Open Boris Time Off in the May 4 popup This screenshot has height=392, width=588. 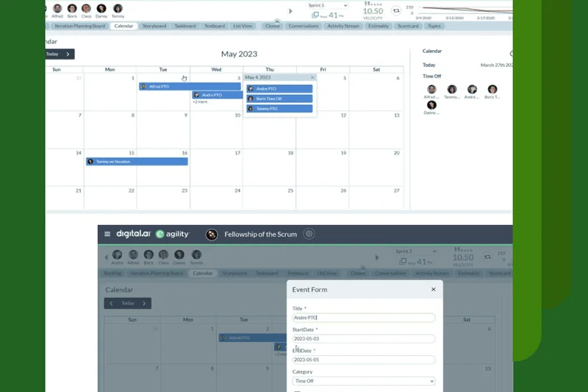279,99
